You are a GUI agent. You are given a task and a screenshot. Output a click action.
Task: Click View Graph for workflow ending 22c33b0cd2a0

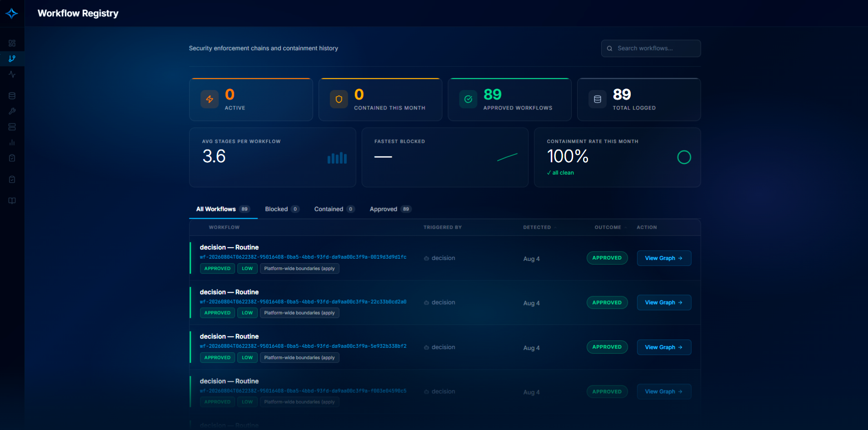point(664,303)
